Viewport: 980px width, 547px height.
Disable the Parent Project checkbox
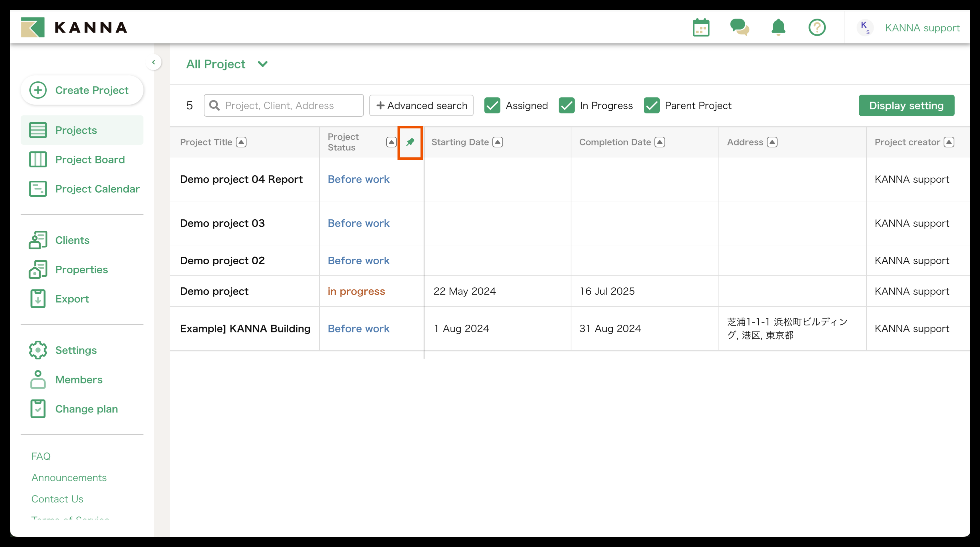point(651,105)
